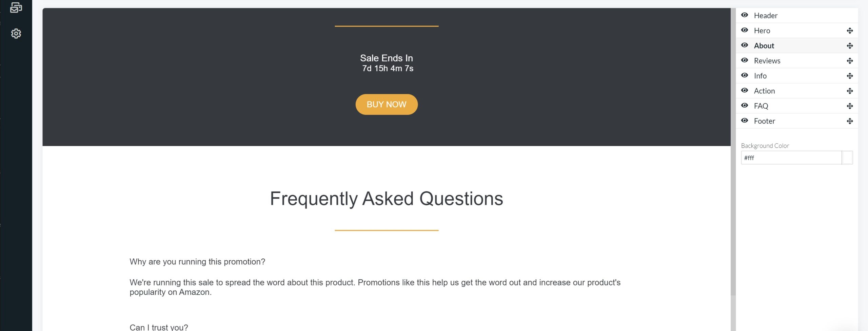
Task: Click the Frequently Asked Questions heading
Action: (386, 199)
